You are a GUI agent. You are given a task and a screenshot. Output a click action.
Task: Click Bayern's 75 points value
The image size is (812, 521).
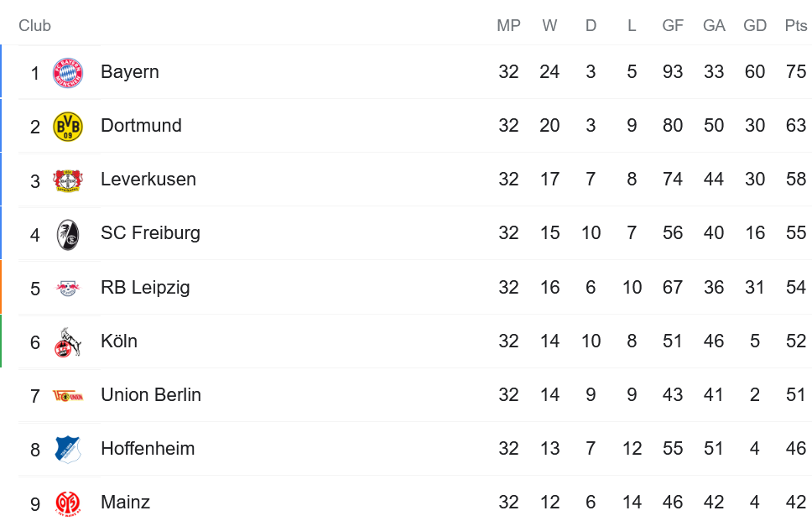(x=796, y=72)
